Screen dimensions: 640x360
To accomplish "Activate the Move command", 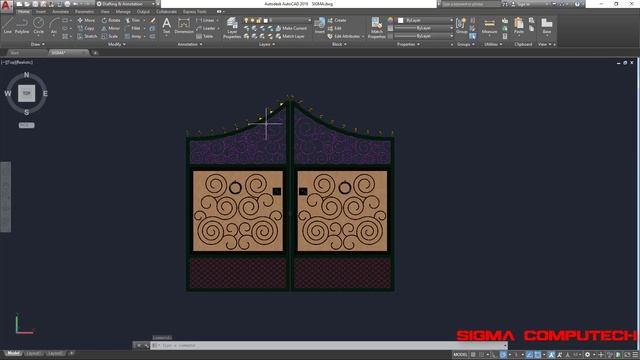I will (x=86, y=20).
